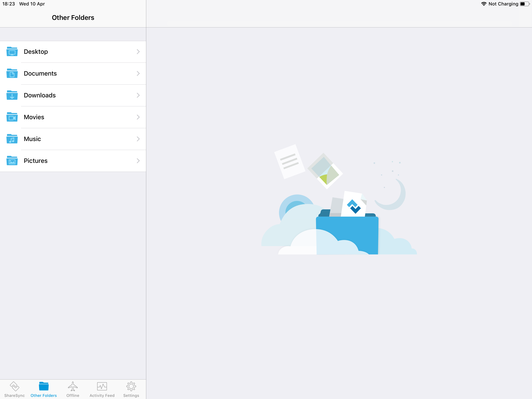Tap the Settings gear icon
The width and height of the screenshot is (532, 399).
coord(131,386)
